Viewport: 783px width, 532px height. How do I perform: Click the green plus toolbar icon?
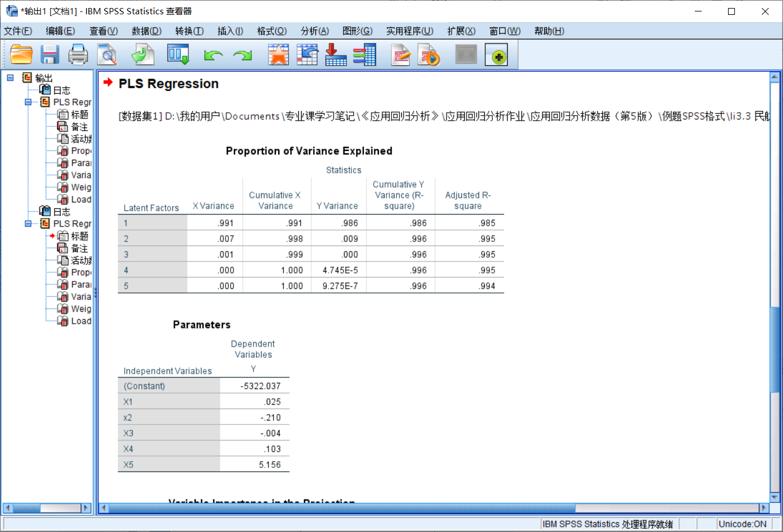[x=496, y=54]
